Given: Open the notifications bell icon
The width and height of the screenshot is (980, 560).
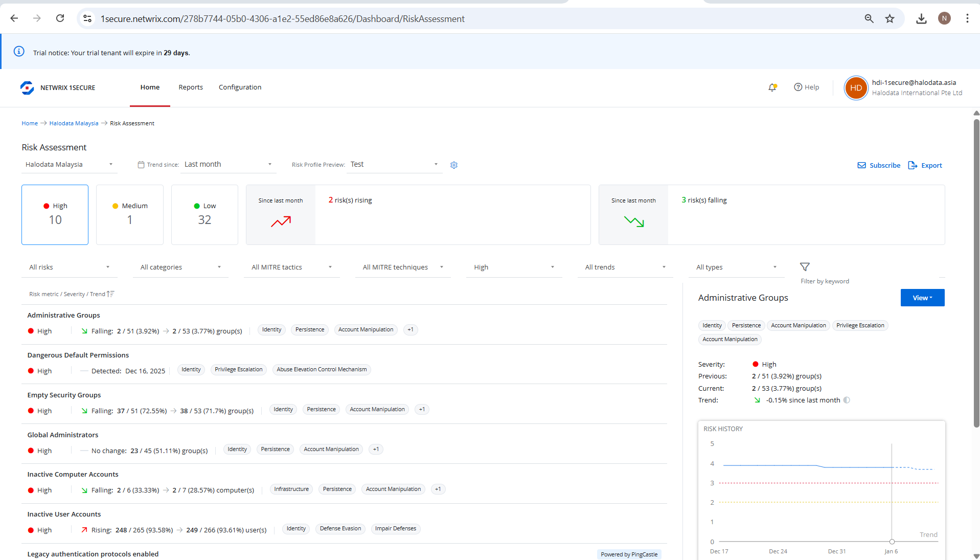Looking at the screenshot, I should [772, 87].
